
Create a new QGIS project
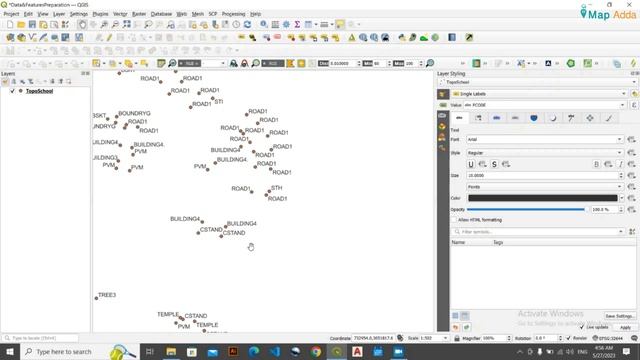(x=10, y=25)
